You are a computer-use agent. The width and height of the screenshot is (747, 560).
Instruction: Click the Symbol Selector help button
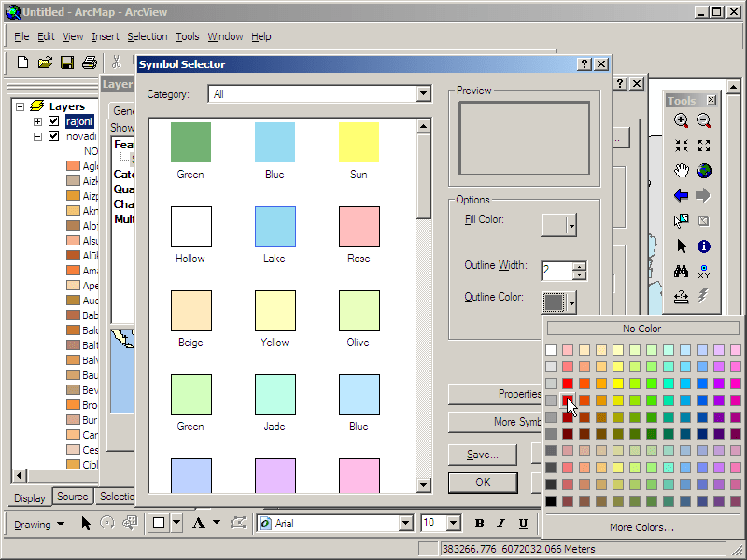click(585, 64)
